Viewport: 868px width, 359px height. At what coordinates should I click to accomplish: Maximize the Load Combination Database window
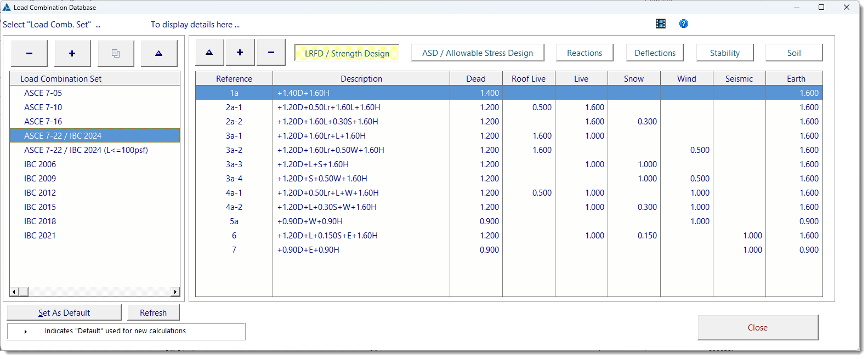[x=821, y=7]
